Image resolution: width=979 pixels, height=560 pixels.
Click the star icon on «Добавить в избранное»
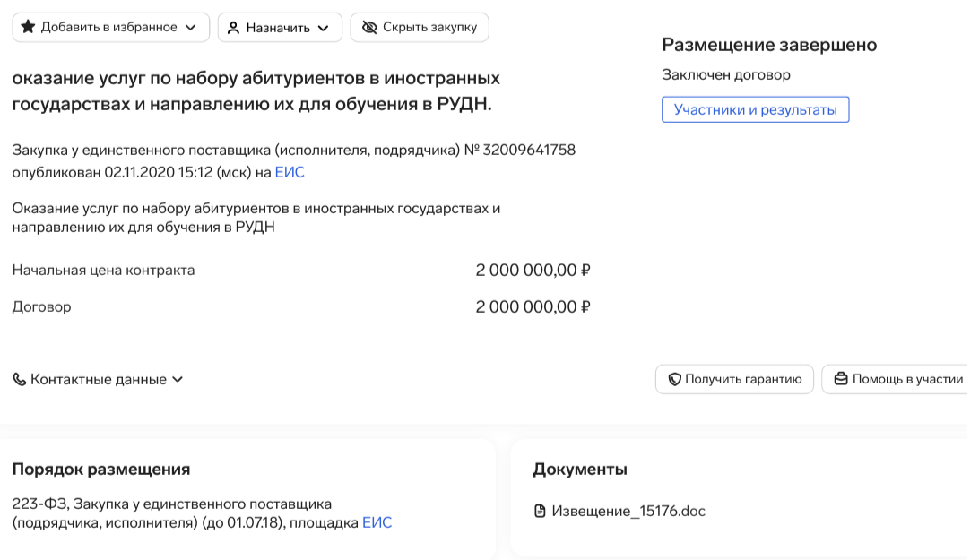[30, 27]
